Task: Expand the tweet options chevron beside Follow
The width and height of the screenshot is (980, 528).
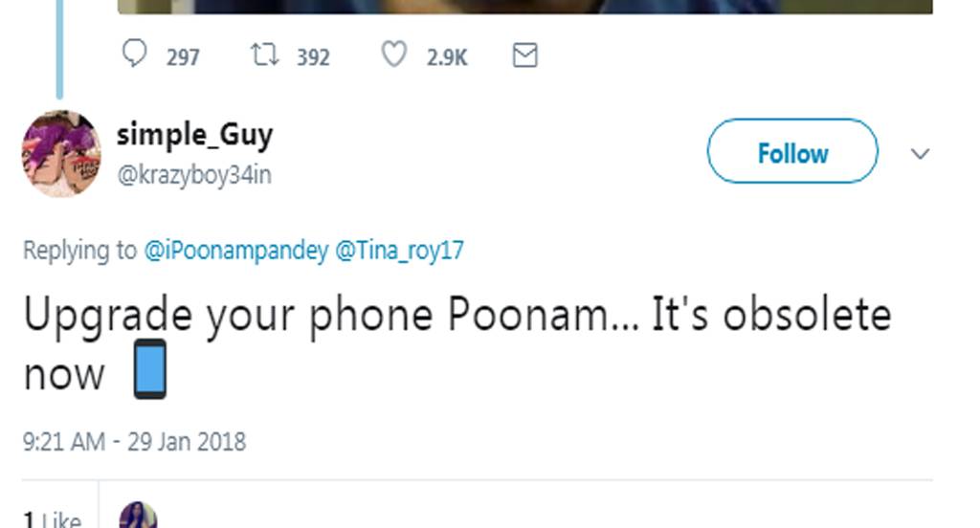Action: pos(920,153)
